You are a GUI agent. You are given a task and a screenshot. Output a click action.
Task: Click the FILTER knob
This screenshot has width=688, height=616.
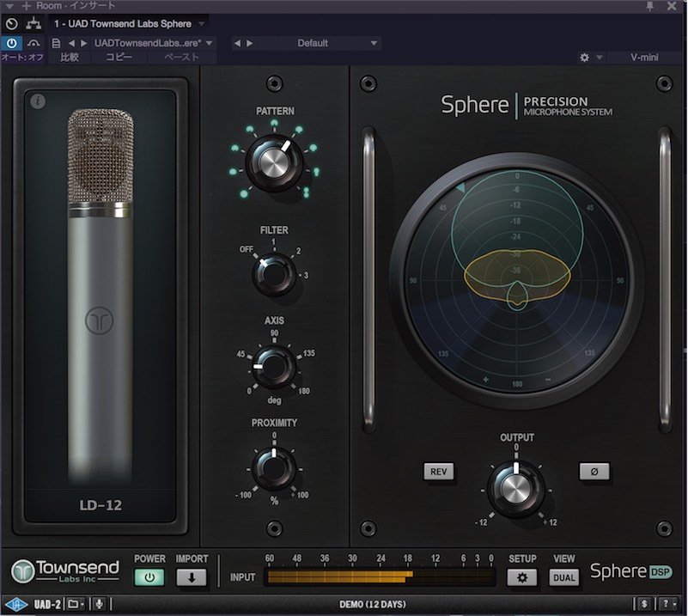click(274, 275)
